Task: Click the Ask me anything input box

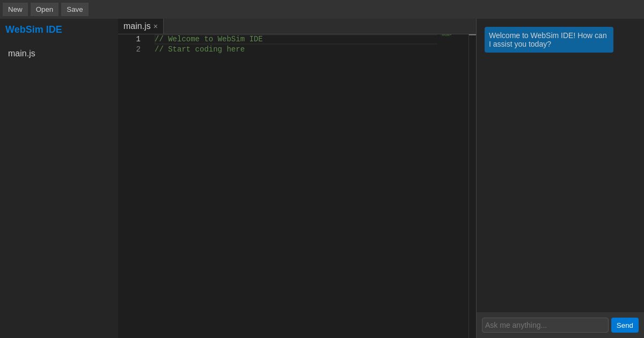Action: coord(545,325)
